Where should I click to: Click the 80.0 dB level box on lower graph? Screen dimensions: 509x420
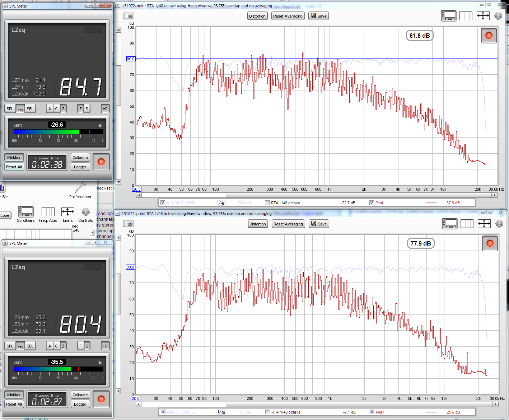click(x=130, y=267)
